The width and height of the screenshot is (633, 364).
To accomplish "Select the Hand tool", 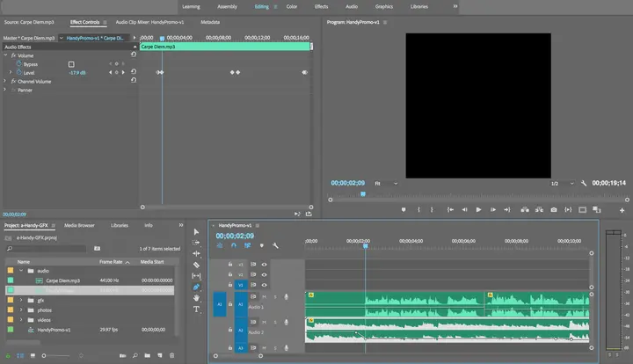I will [196, 298].
